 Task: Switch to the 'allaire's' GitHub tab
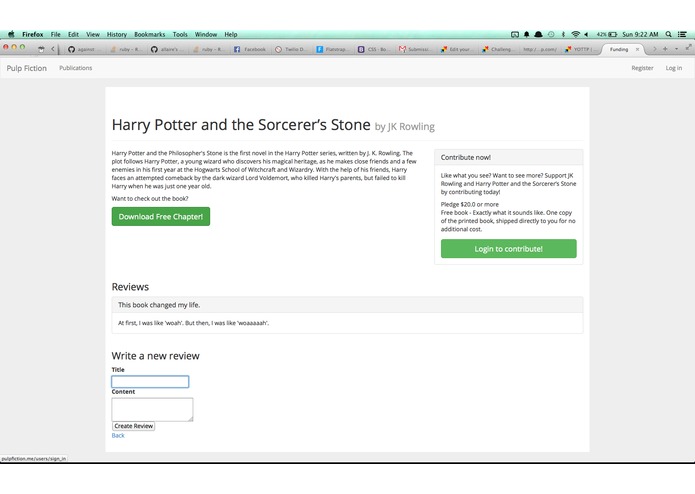[166, 49]
